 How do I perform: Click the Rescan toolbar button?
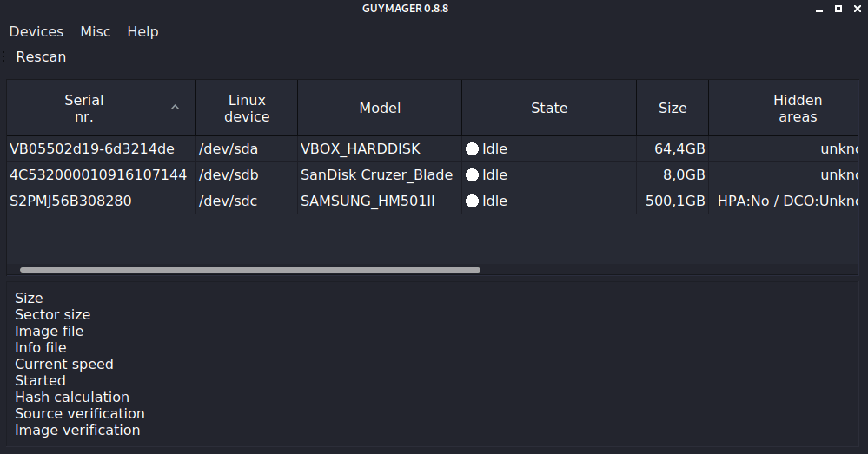[41, 56]
